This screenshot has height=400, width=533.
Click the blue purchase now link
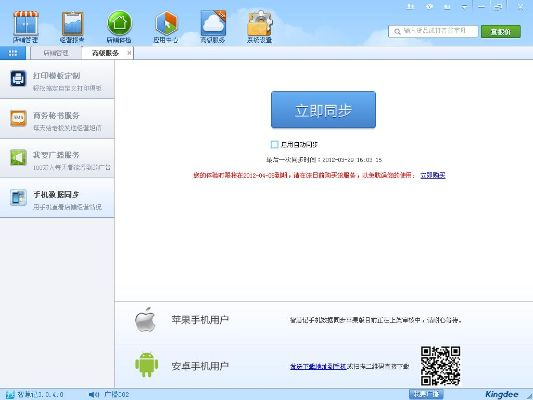tap(433, 175)
